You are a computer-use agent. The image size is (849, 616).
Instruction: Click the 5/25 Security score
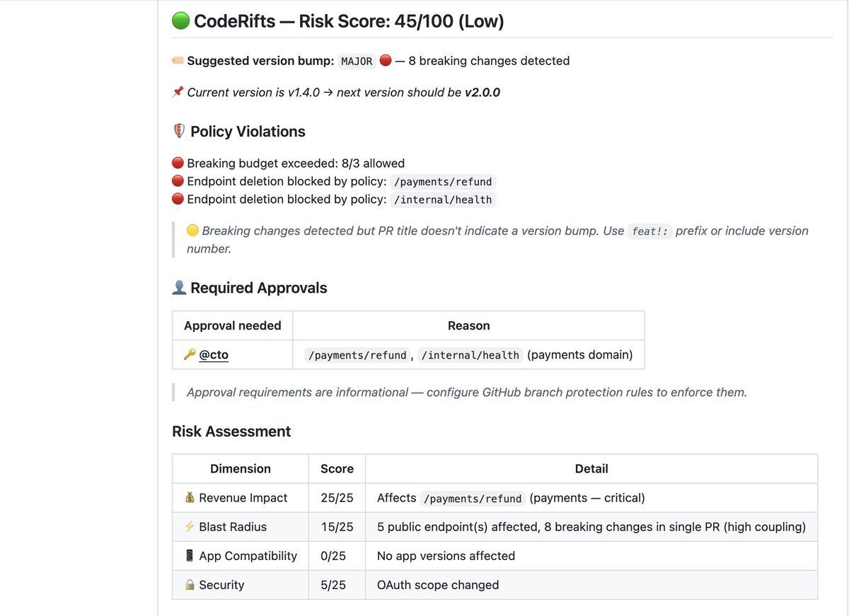[333, 585]
